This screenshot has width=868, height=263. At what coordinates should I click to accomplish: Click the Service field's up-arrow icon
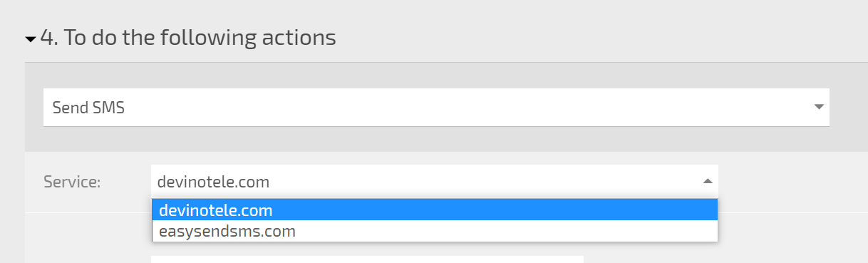[708, 181]
